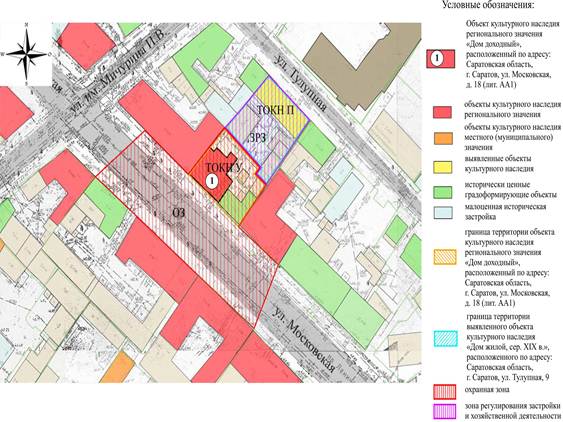This screenshot has width=563, height=422.
Task: Click the 'ул. им. Мичурина И.В.' street label
Action: 118,71
